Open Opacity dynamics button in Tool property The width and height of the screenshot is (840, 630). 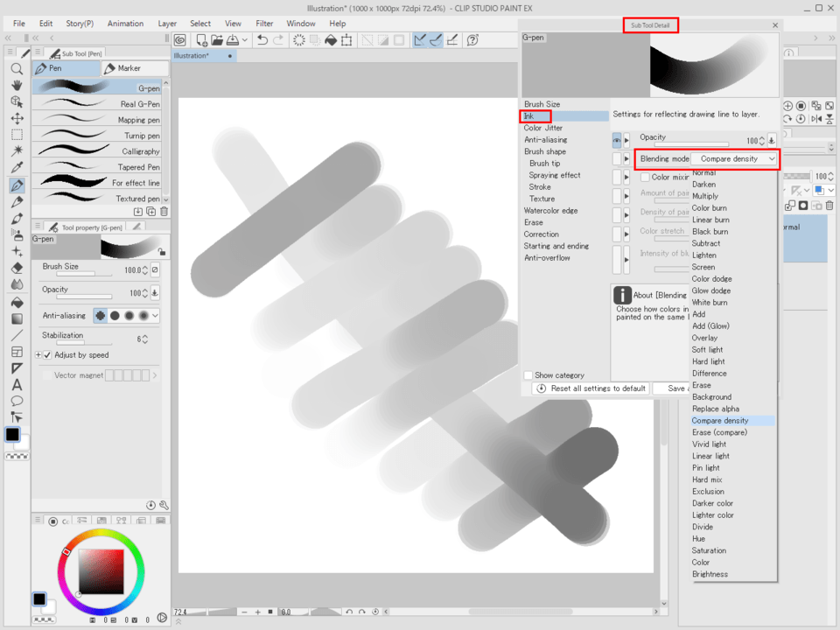[155, 293]
